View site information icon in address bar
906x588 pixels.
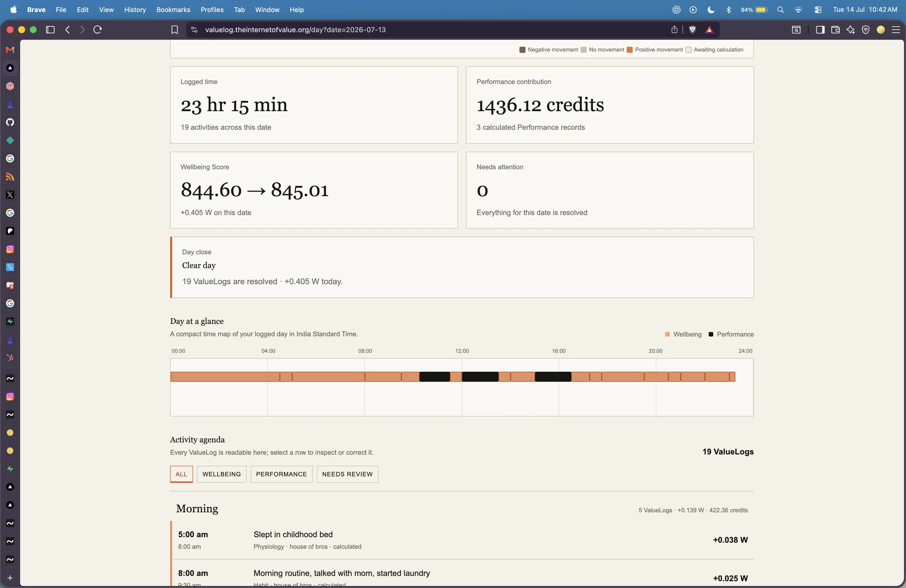point(194,30)
